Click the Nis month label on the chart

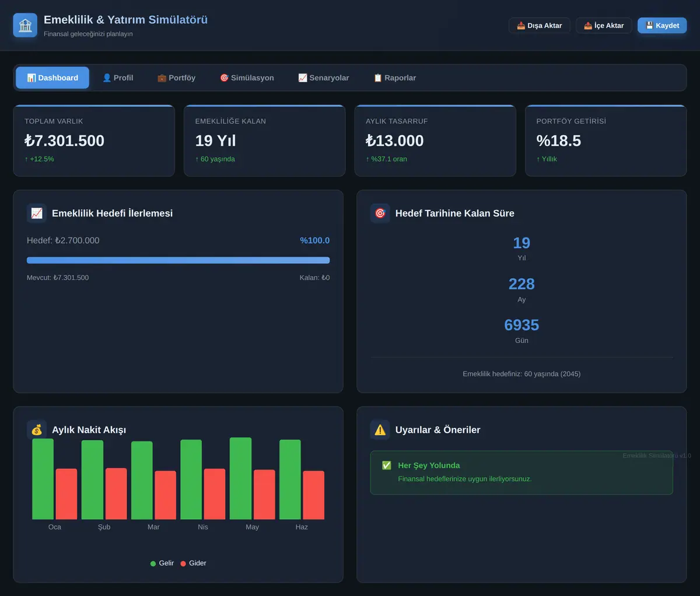pyautogui.click(x=203, y=527)
